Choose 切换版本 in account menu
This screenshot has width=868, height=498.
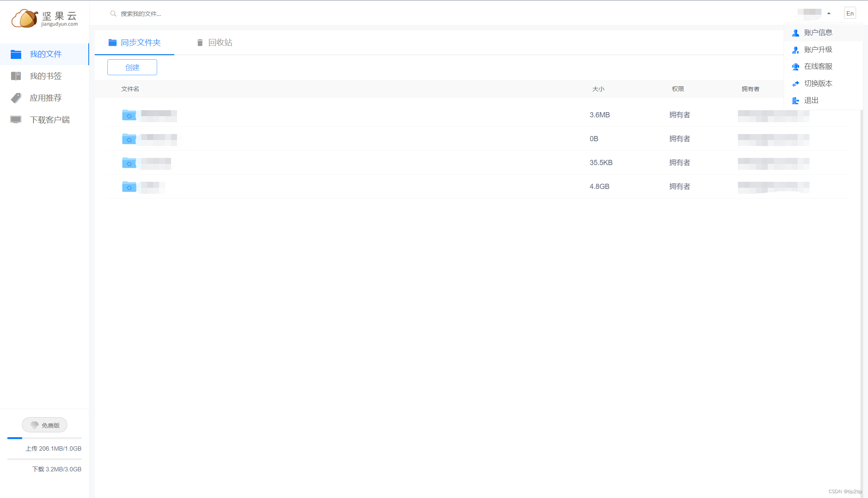pos(823,84)
